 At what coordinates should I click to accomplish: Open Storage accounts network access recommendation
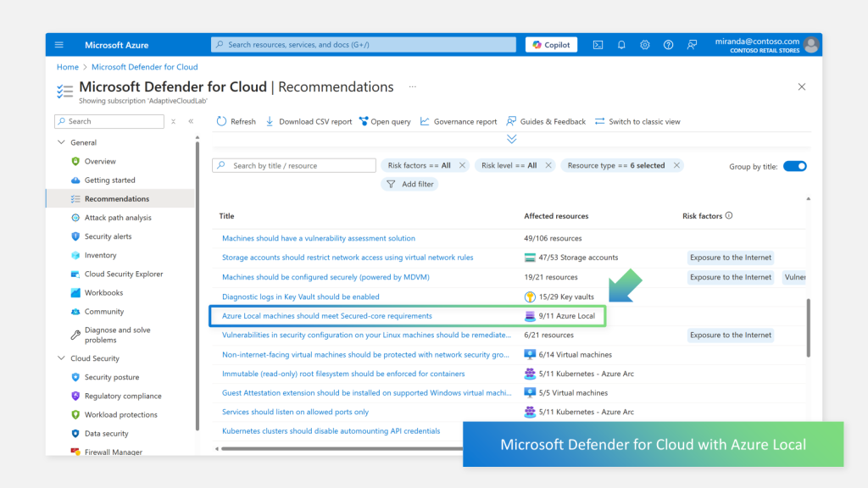(348, 258)
